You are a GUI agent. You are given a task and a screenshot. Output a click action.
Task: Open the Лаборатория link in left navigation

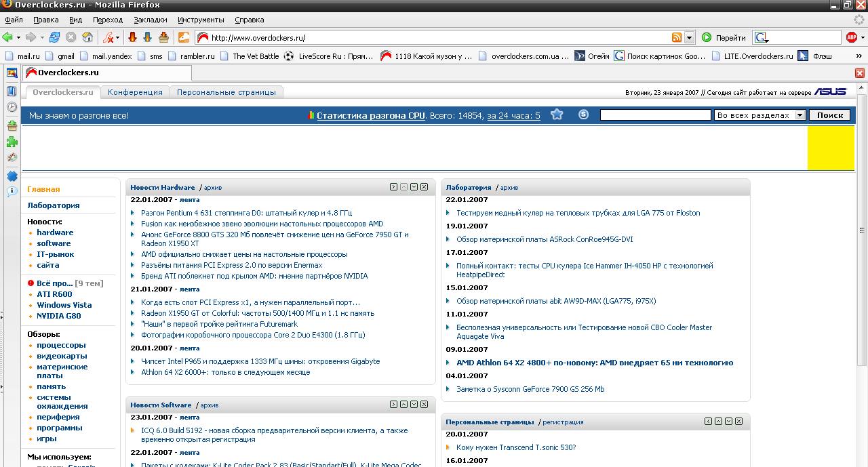[x=54, y=205]
